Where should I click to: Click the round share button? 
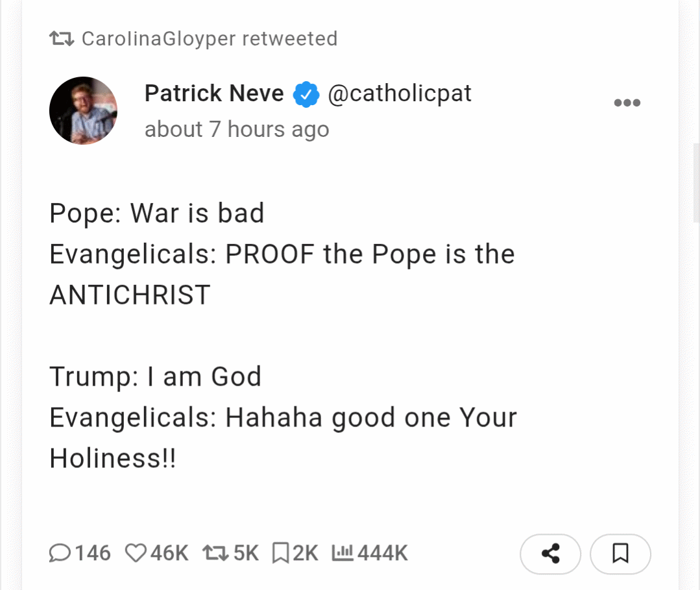point(550,554)
